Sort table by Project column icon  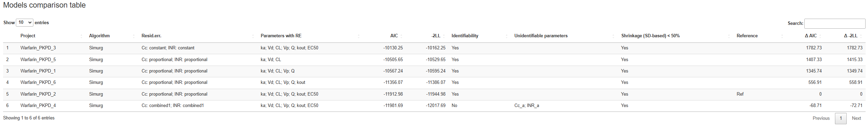(82, 36)
